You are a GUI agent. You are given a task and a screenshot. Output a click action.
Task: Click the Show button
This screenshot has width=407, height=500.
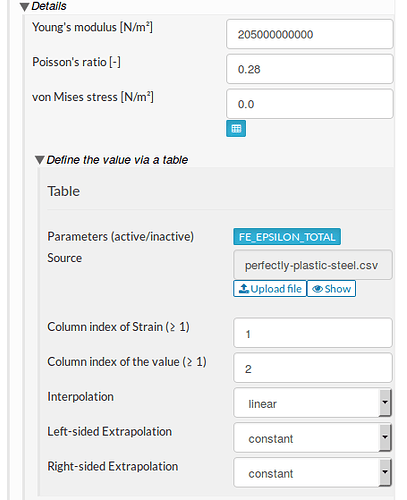pos(331,289)
